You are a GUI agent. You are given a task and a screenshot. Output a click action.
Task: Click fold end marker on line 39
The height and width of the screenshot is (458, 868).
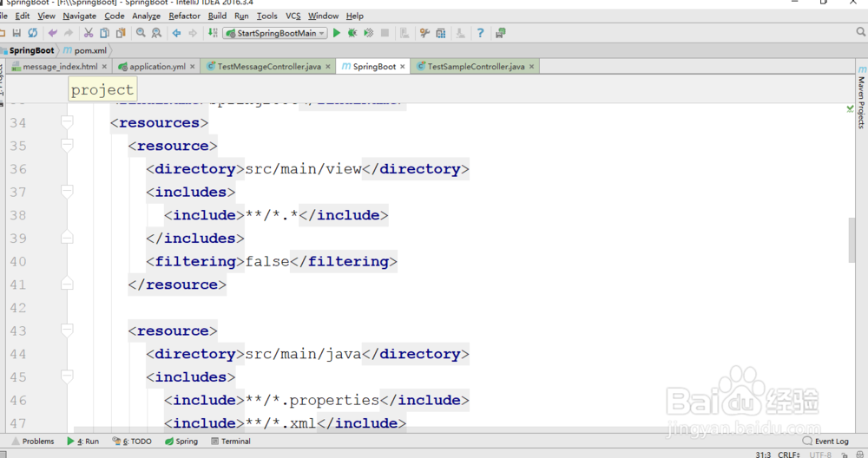[x=67, y=238]
